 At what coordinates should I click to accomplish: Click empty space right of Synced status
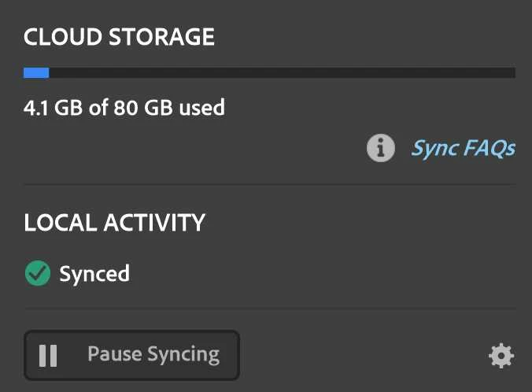(315, 274)
